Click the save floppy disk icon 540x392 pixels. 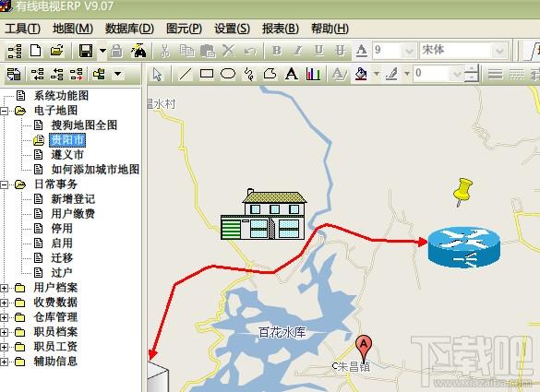pyautogui.click(x=86, y=51)
